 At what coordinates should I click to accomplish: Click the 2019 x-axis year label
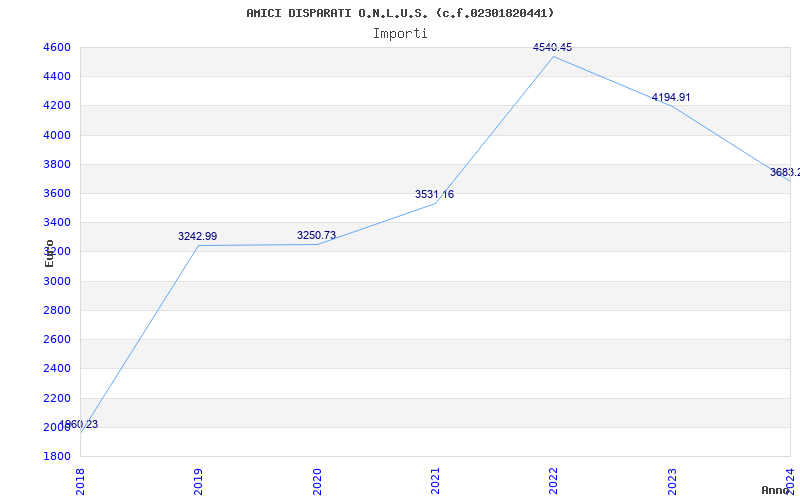(198, 482)
